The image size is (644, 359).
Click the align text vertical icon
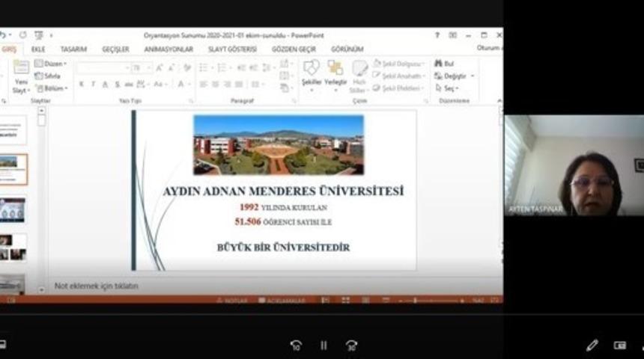285,76
